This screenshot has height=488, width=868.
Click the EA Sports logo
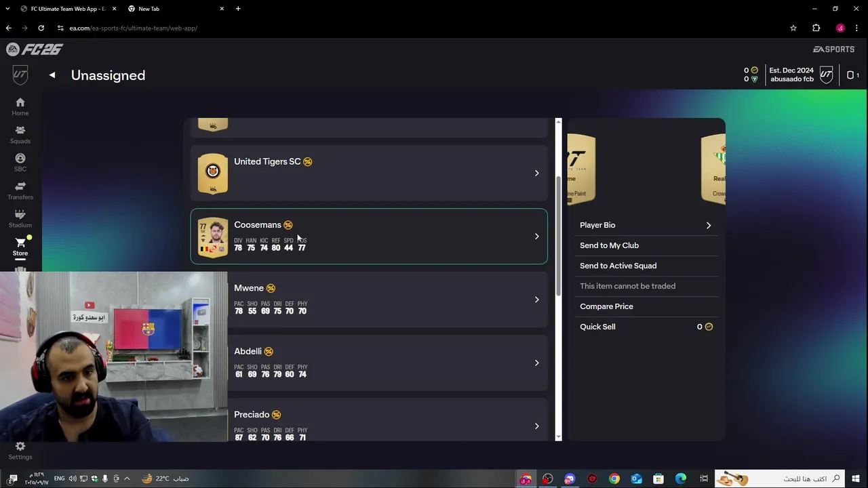point(833,49)
